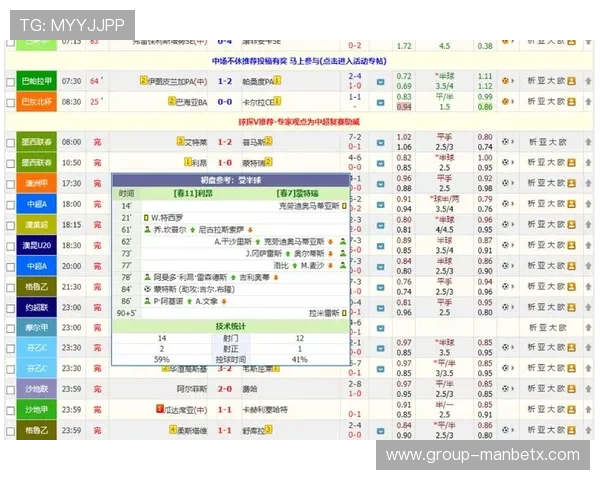
Task: Open the blue dropdown icon in 巴东北杯 row
Action: point(380,102)
